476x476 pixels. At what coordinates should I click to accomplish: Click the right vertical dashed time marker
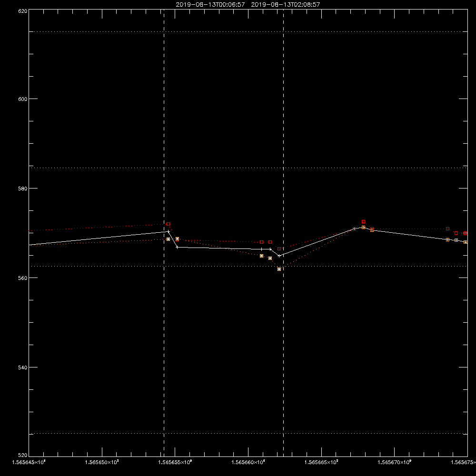click(284, 233)
